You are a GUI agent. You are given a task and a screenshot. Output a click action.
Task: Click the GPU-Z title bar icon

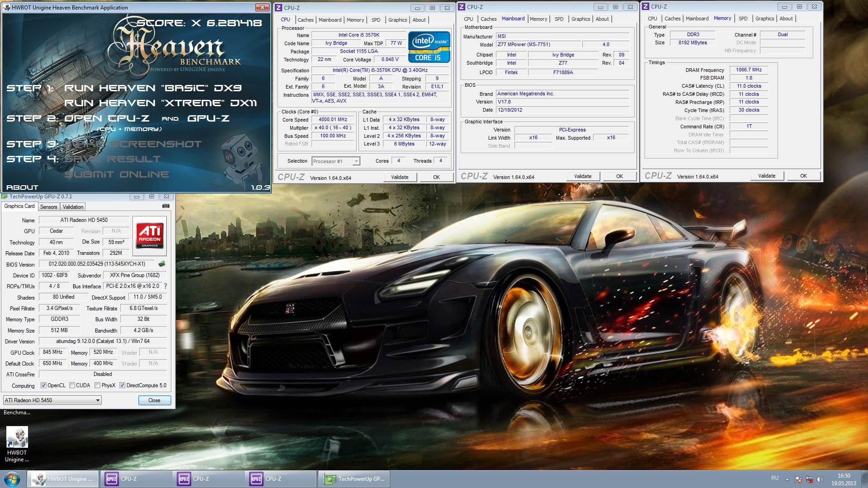[5, 197]
